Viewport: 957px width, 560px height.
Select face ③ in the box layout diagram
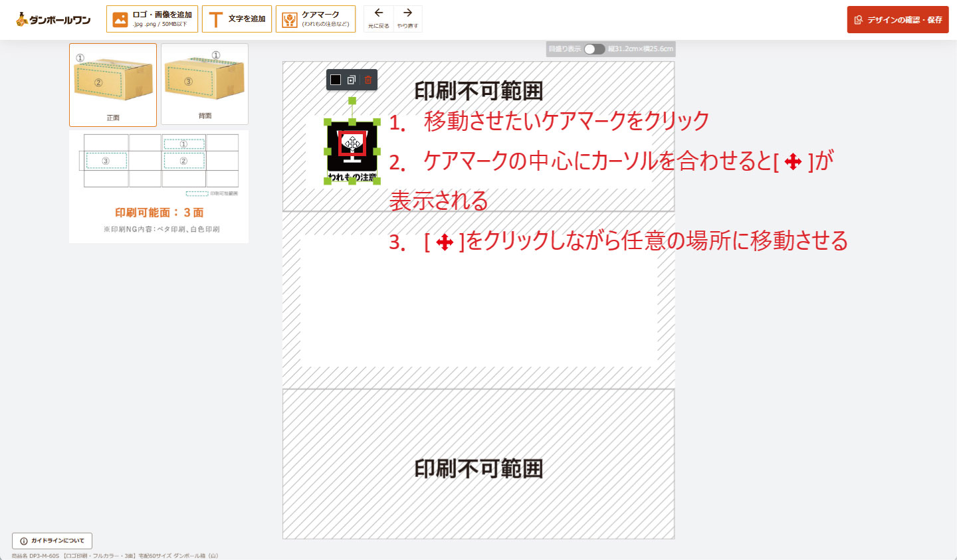pyautogui.click(x=106, y=161)
